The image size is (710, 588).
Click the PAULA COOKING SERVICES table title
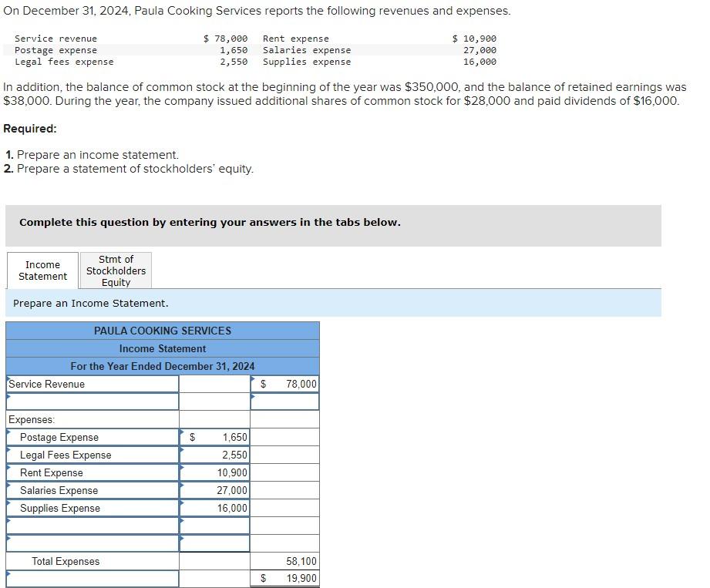click(x=163, y=331)
